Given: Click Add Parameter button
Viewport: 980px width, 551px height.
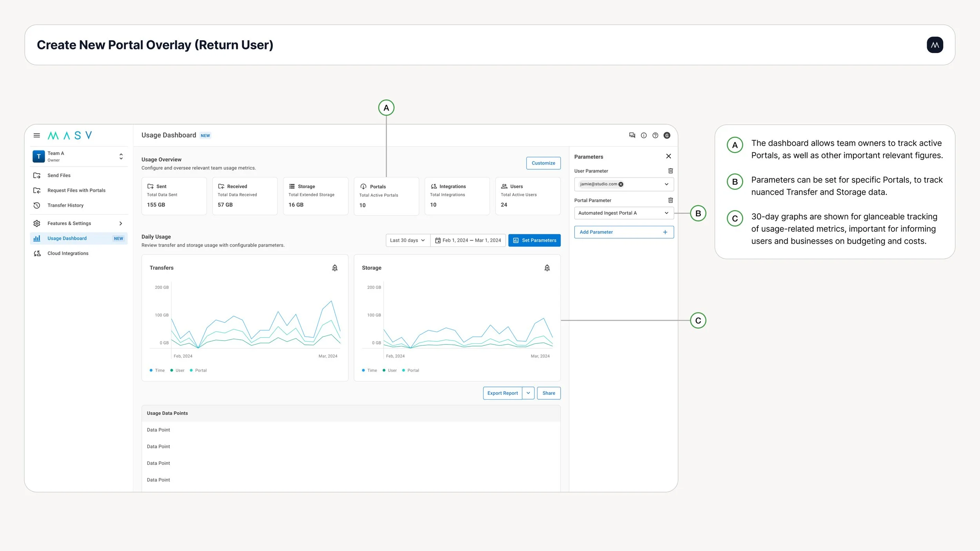Looking at the screenshot, I should tap(624, 232).
